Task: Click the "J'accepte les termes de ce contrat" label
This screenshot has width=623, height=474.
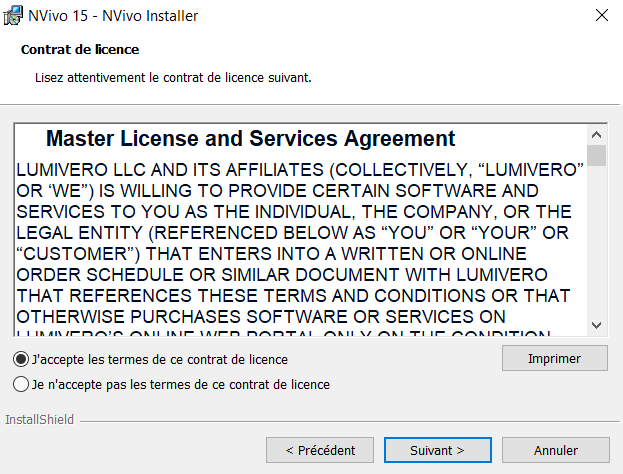Action: (160, 359)
